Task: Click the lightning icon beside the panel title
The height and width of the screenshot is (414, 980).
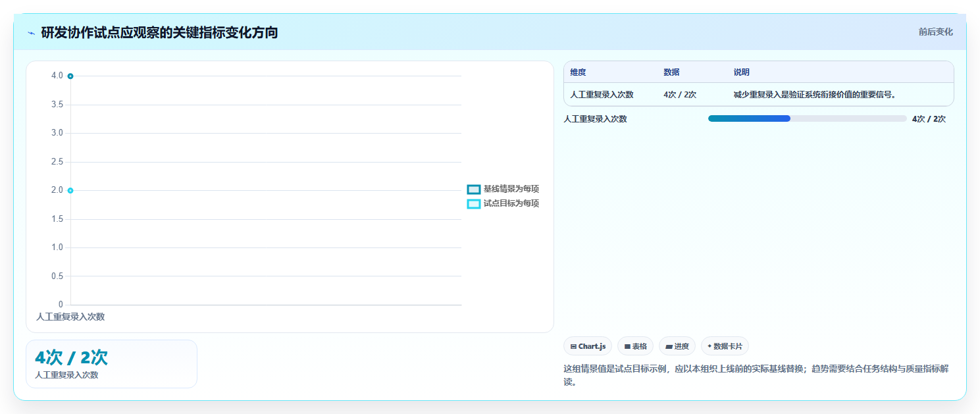Action: [31, 33]
